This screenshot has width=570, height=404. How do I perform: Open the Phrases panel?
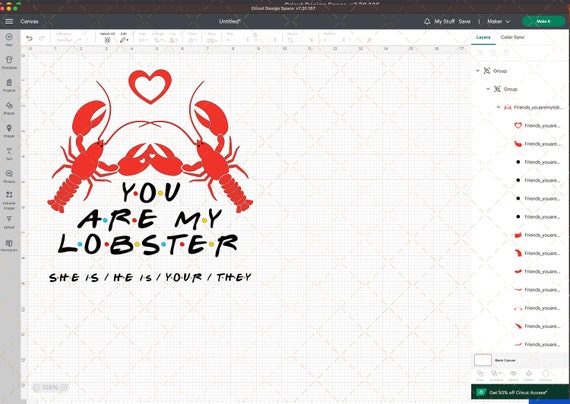tap(9, 176)
